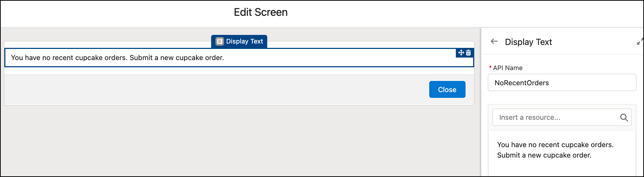Click the back arrow beside Display Text heading
The height and width of the screenshot is (177, 644).
[494, 41]
